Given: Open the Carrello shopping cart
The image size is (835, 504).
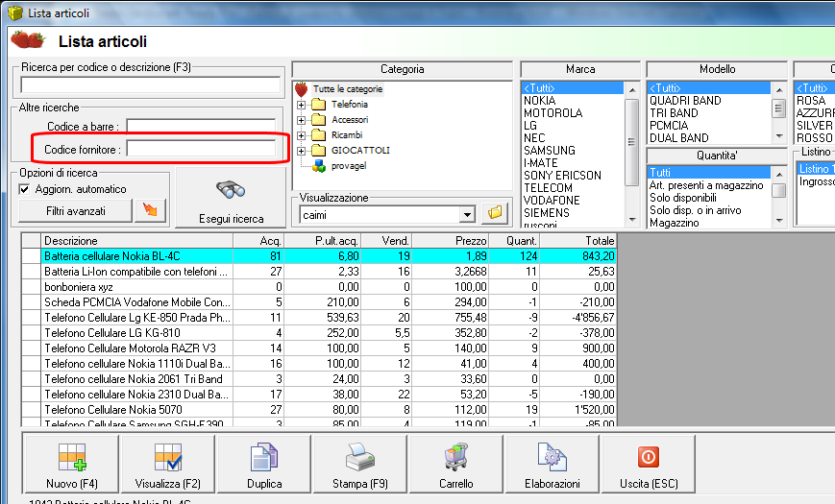Looking at the screenshot, I should [455, 464].
